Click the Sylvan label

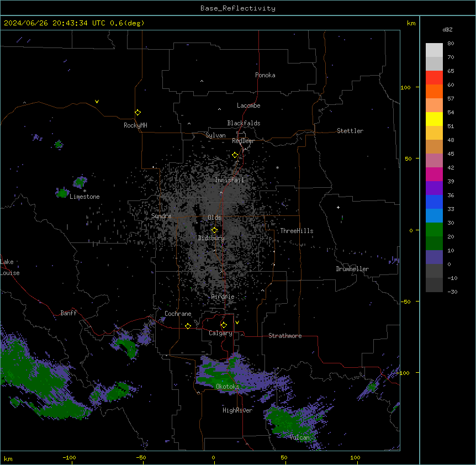(215, 135)
